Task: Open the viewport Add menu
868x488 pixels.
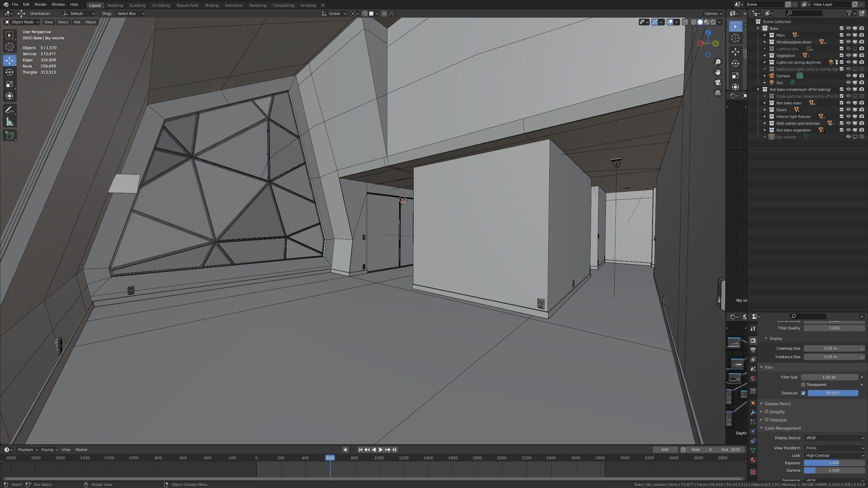Action: [x=77, y=22]
